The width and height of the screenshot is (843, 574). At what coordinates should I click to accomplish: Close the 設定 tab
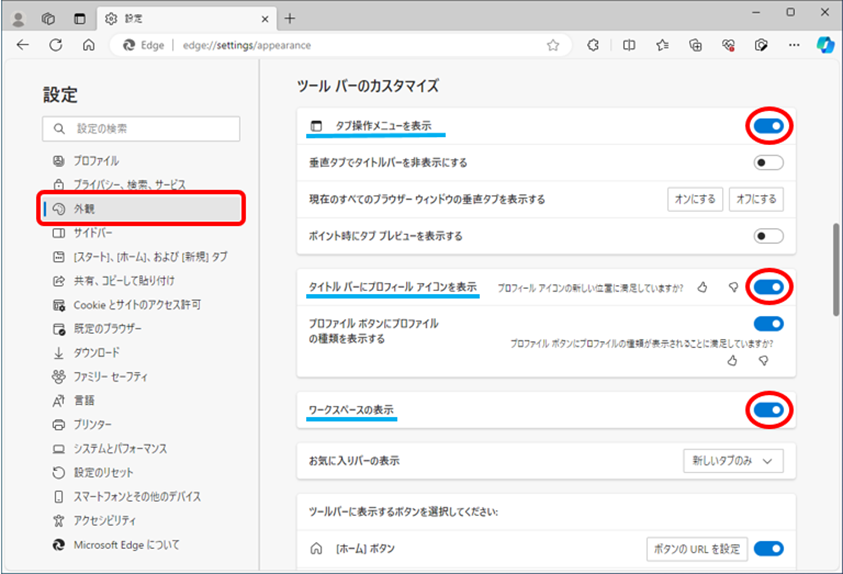click(265, 19)
